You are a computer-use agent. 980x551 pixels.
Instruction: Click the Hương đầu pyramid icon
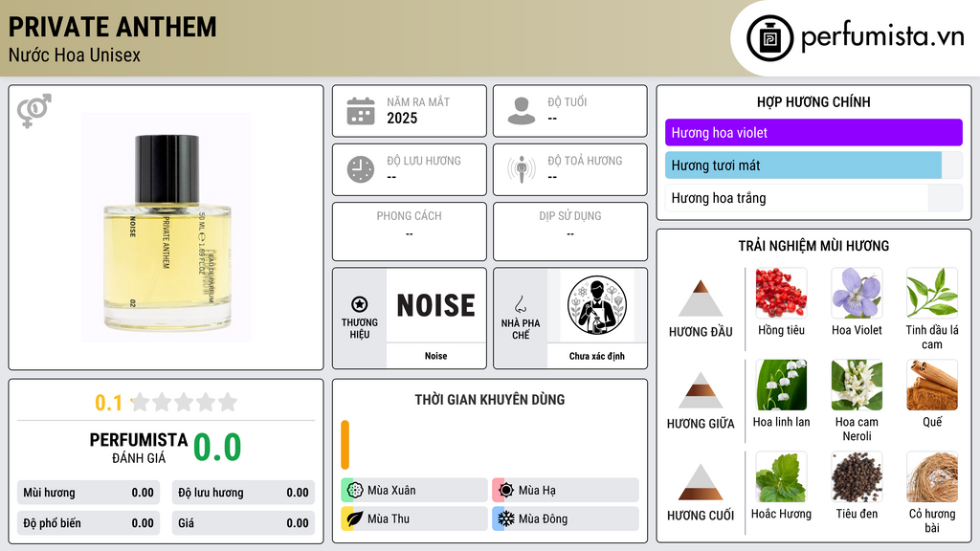click(701, 298)
